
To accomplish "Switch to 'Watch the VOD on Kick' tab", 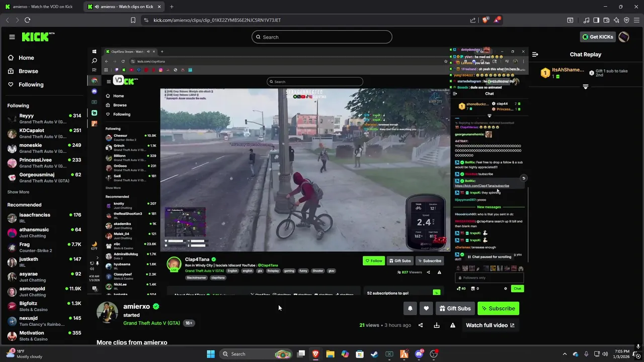I will point(42,7).
